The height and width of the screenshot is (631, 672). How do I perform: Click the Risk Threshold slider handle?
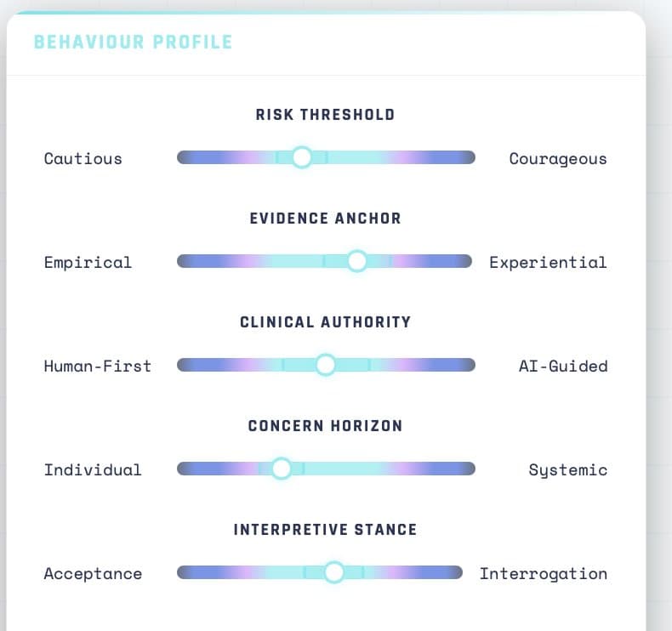point(302,157)
